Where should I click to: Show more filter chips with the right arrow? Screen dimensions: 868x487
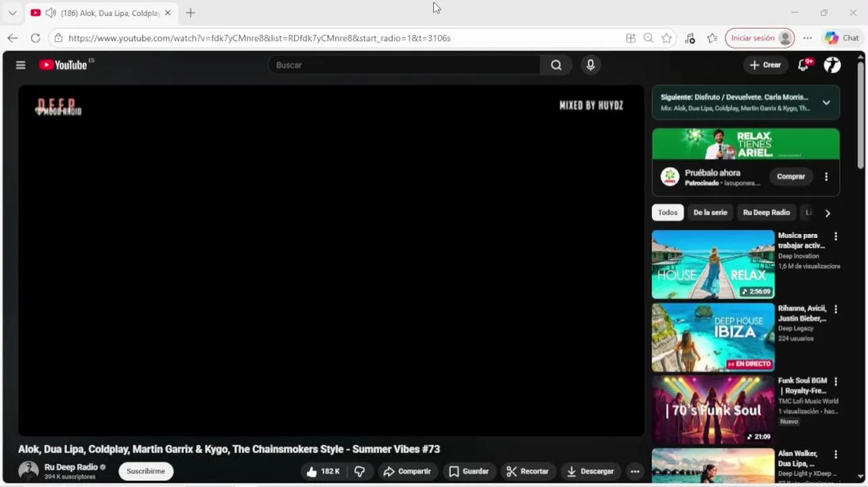[827, 213]
